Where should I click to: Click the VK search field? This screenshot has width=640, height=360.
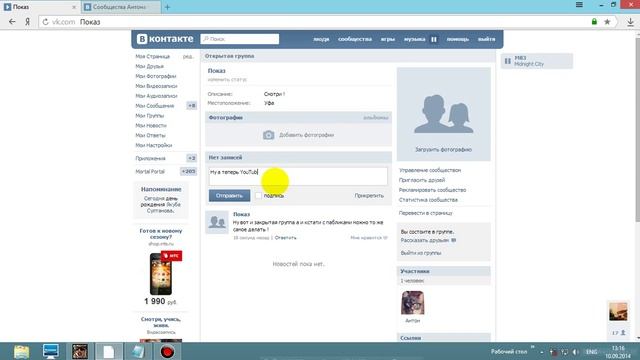(x=240, y=39)
